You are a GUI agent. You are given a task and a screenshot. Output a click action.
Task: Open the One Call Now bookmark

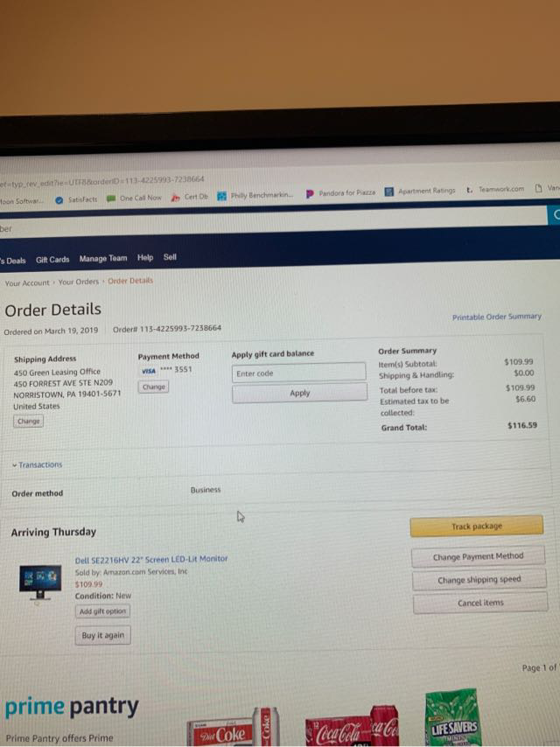pos(134,199)
